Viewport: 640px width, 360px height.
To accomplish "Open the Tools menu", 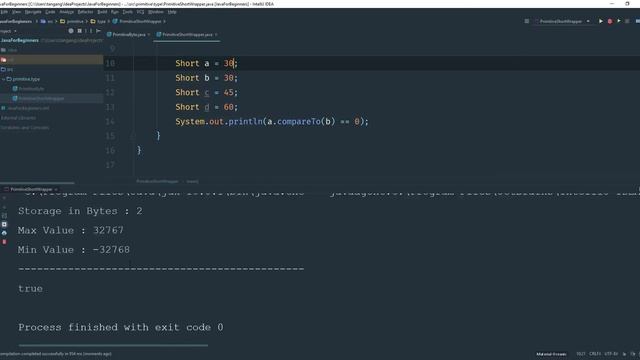I will pyautogui.click(x=127, y=12).
